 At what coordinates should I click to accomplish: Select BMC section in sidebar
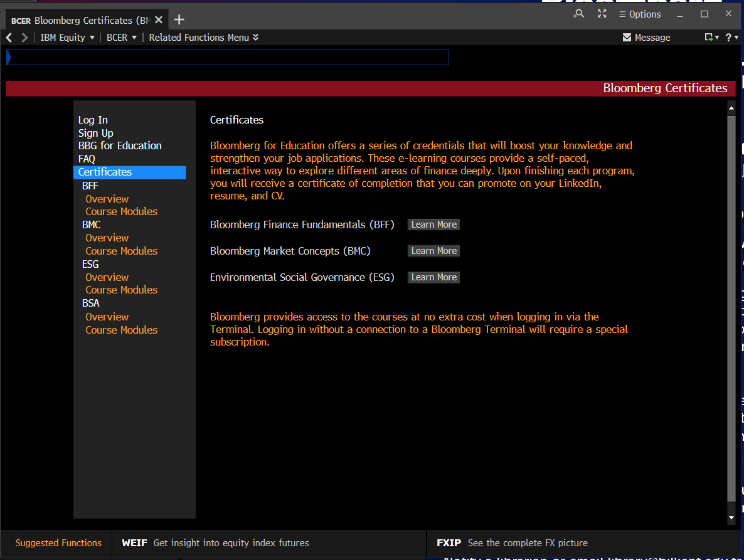pos(92,225)
